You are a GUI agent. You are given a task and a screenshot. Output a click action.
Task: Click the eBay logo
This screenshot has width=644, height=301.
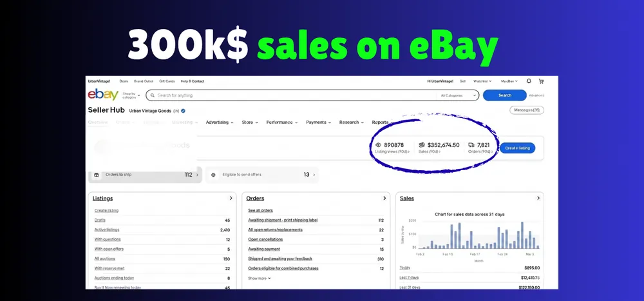click(x=102, y=95)
